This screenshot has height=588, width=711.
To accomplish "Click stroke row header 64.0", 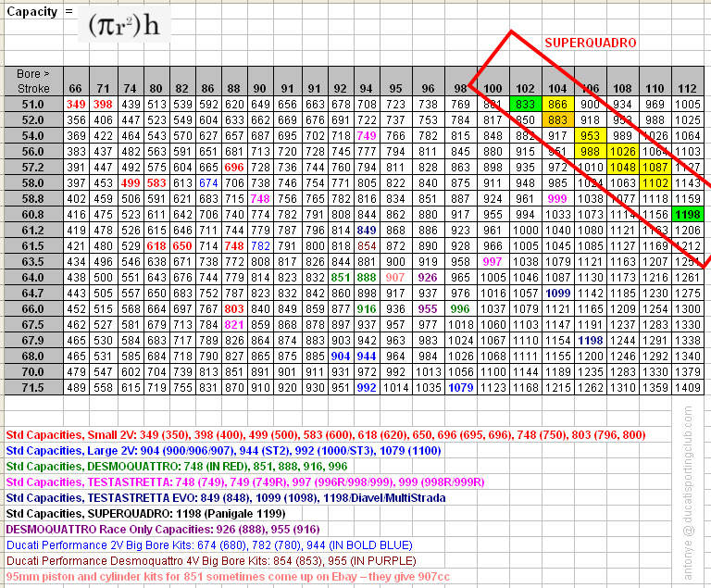I will tap(32, 277).
